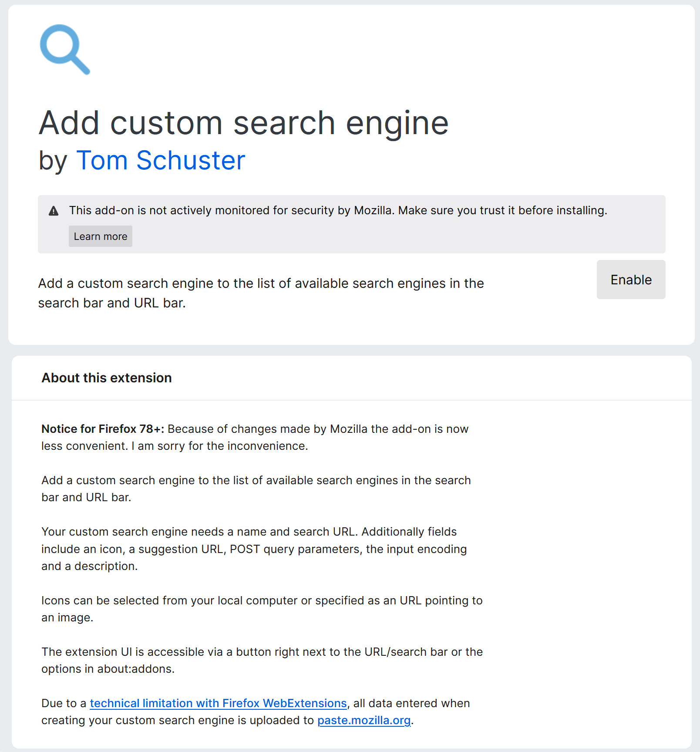
Task: Click the About this extension card header area
Action: tap(348, 378)
